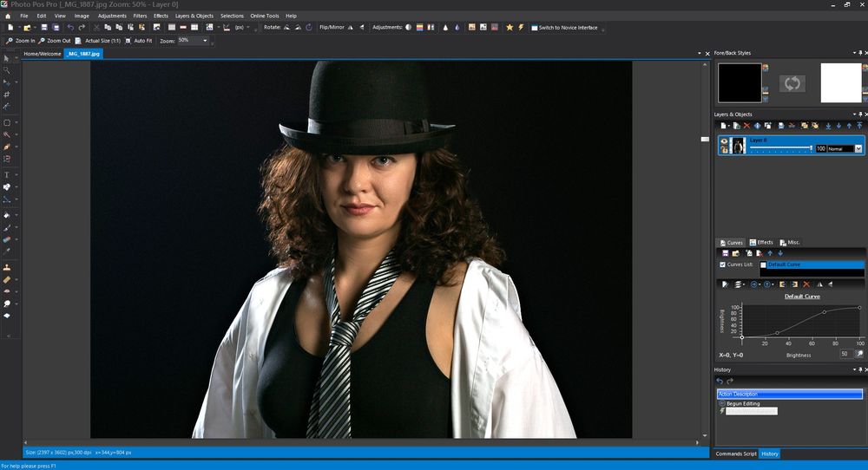The image size is (868, 470).
Task: Click the Actual Size (1:1) button
Action: pos(97,41)
